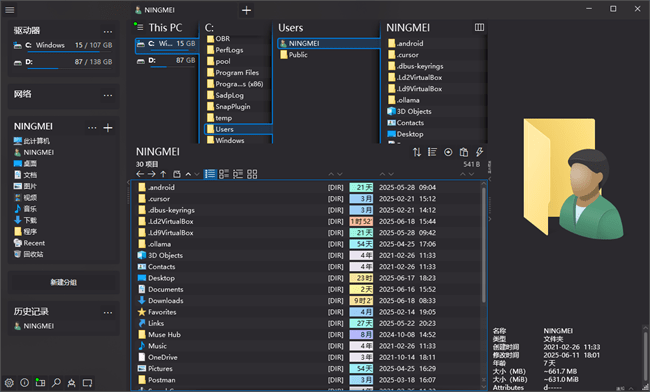Open the 回收站 recycle bin shortcut
Viewport: 650px width, 392px height.
[29, 254]
